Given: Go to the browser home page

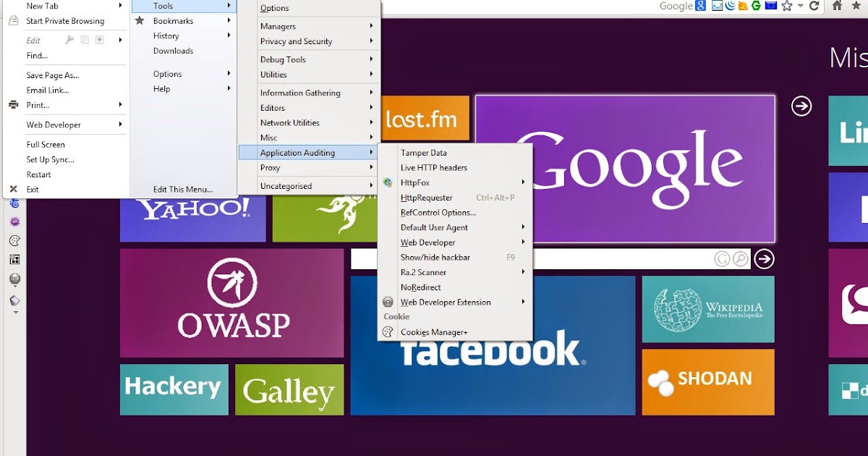Looking at the screenshot, I should [x=838, y=6].
